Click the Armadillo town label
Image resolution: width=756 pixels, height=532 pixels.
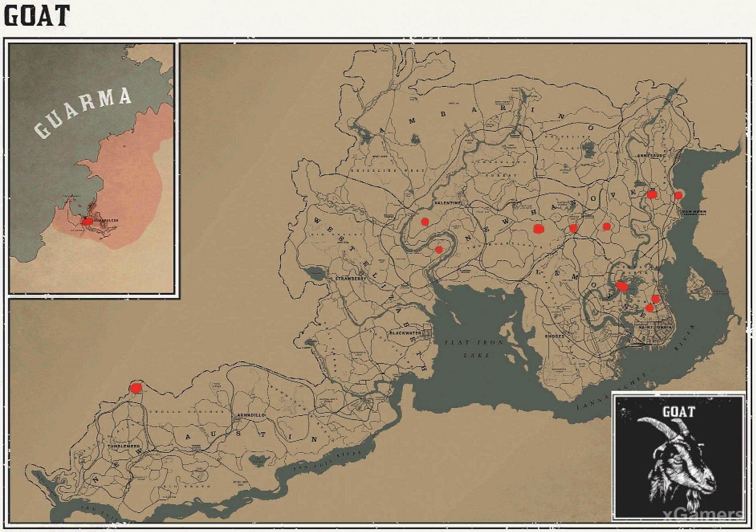[251, 415]
